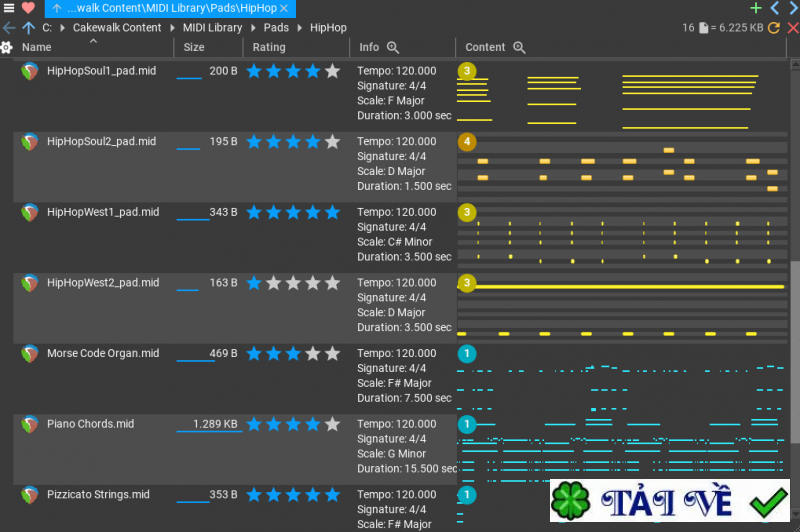This screenshot has height=532, width=800.
Task: Open C: drive in breadcrumb
Action: [x=47, y=28]
